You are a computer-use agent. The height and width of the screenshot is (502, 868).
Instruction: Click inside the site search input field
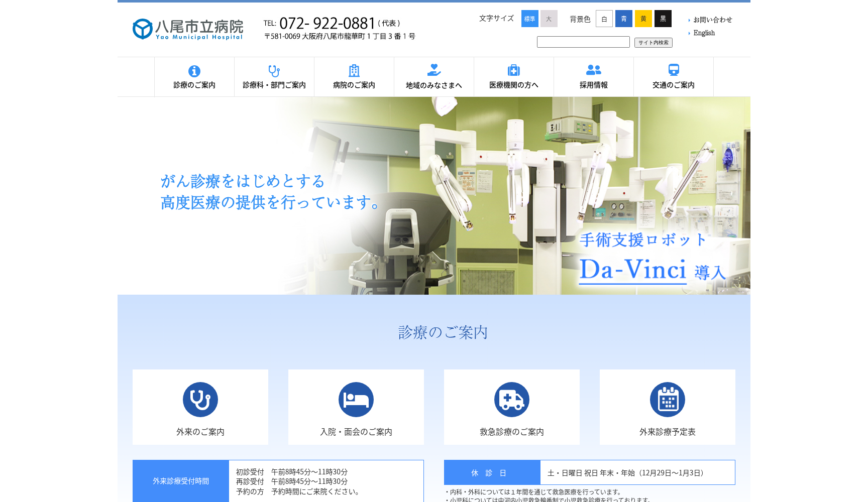(583, 42)
